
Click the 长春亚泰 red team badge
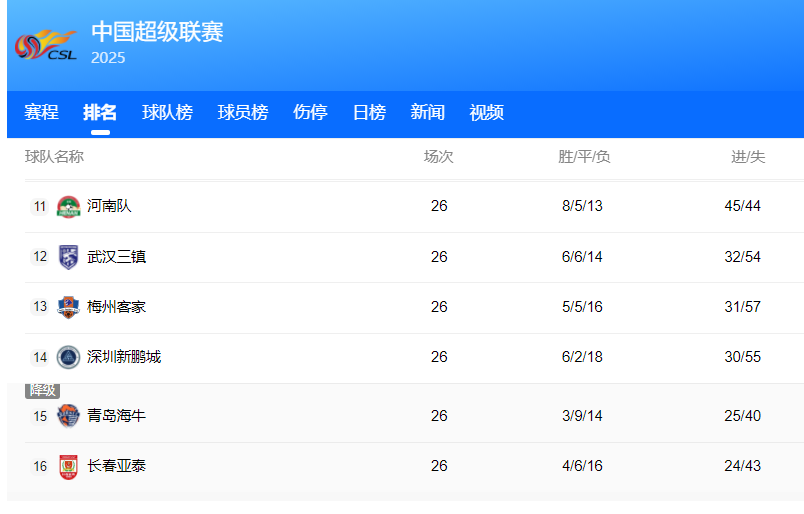click(x=68, y=466)
